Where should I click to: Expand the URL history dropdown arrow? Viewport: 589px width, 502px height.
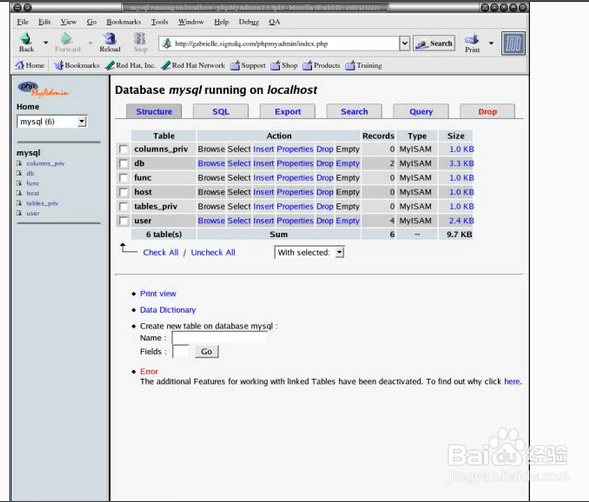pos(405,44)
